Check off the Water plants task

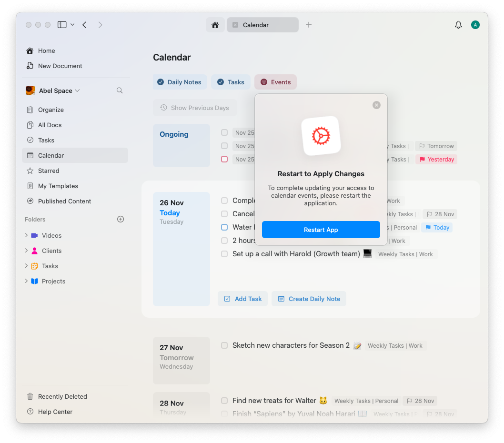tap(224, 227)
